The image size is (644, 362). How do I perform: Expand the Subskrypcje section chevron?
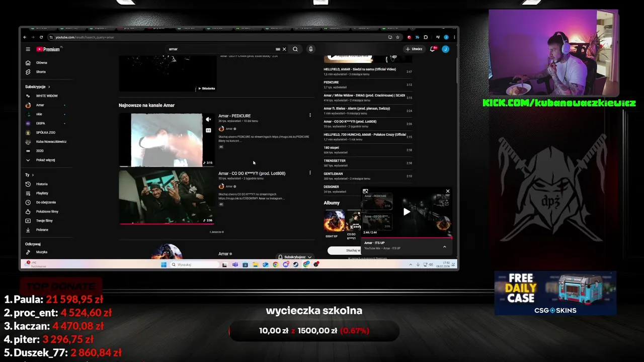49,87
